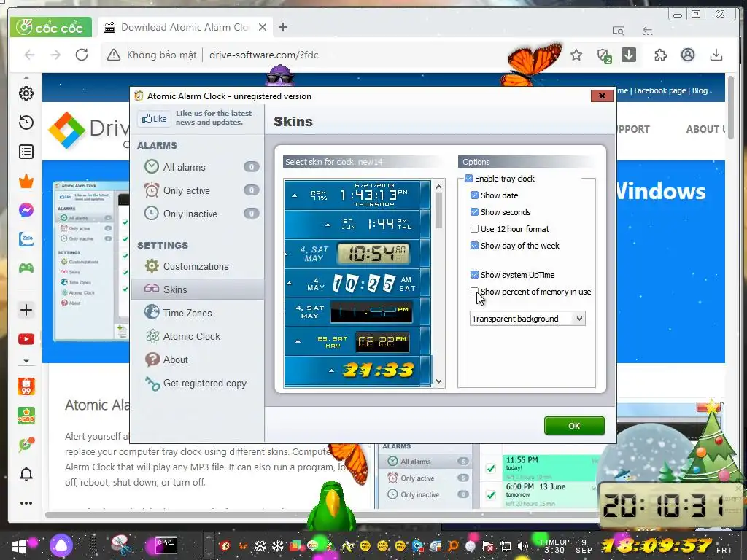Select the yellow 21:33 skin
The width and height of the screenshot is (747, 560).
[357, 370]
